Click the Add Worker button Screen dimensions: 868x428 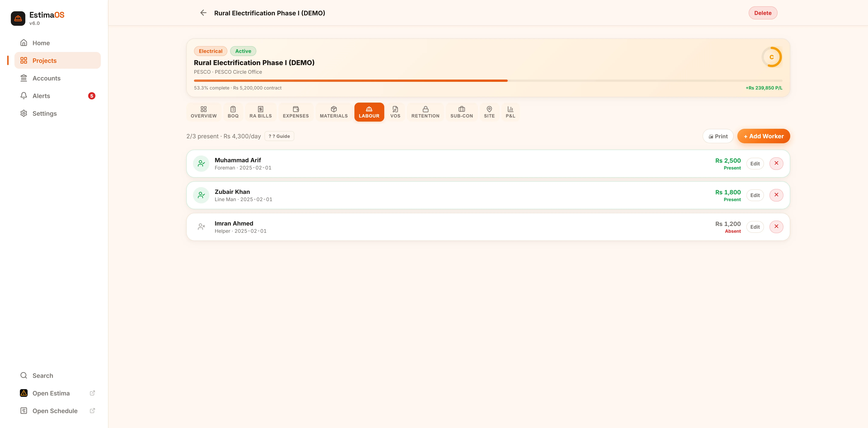(764, 136)
